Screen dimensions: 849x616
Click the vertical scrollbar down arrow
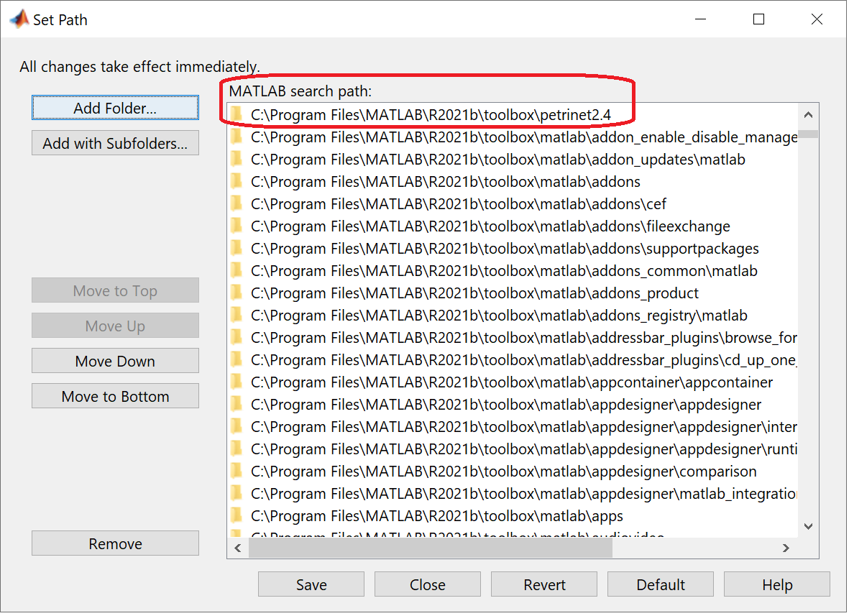pyautogui.click(x=809, y=527)
